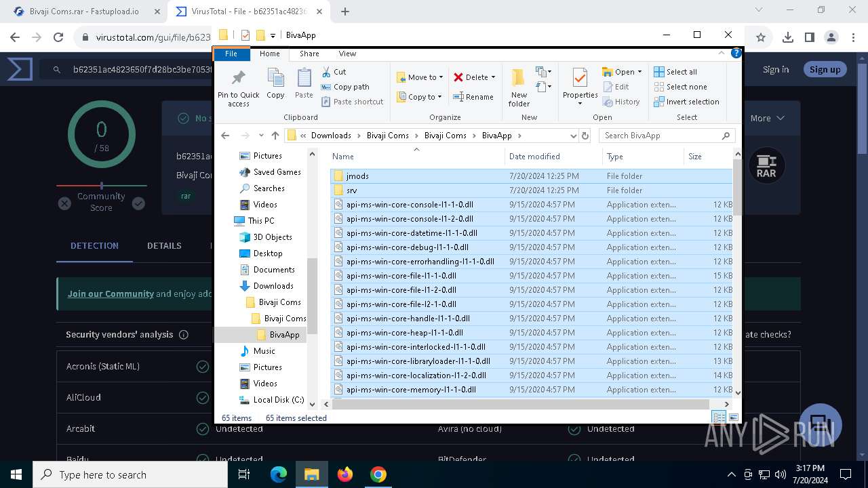Refresh the BivaApp folder view
The height and width of the screenshot is (488, 868).
coord(585,136)
